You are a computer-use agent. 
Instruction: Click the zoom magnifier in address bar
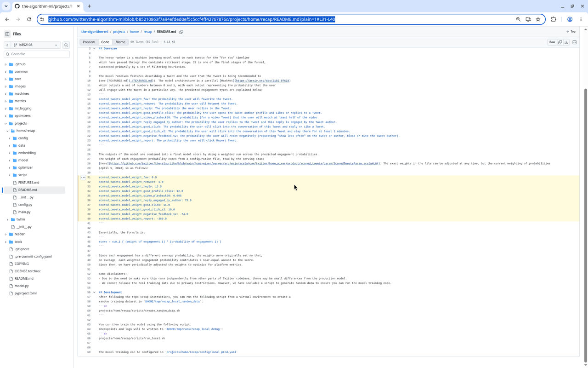(518, 19)
